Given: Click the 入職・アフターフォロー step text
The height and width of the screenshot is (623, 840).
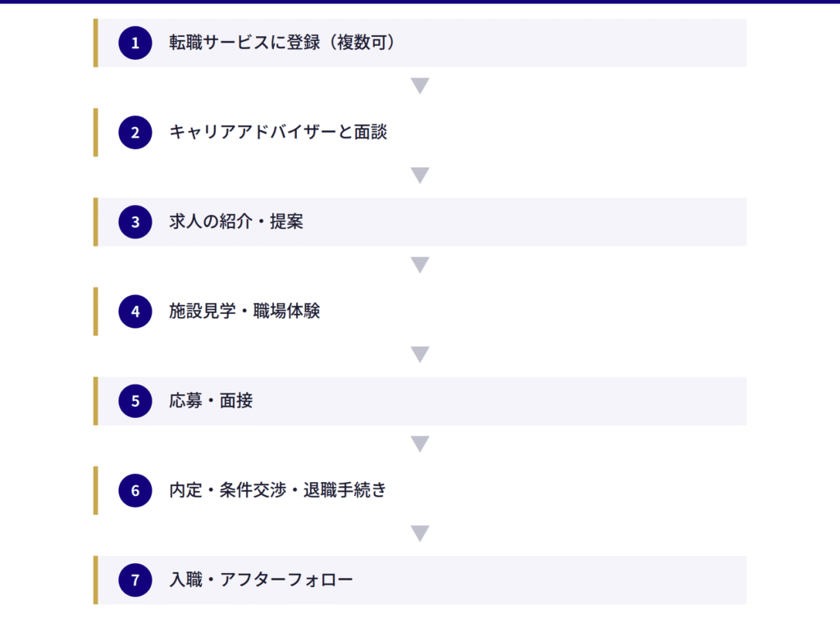Looking at the screenshot, I should click(261, 580).
